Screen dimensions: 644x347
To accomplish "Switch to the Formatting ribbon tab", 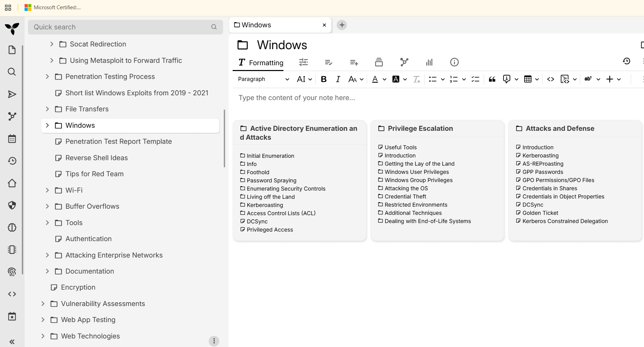I will (261, 63).
